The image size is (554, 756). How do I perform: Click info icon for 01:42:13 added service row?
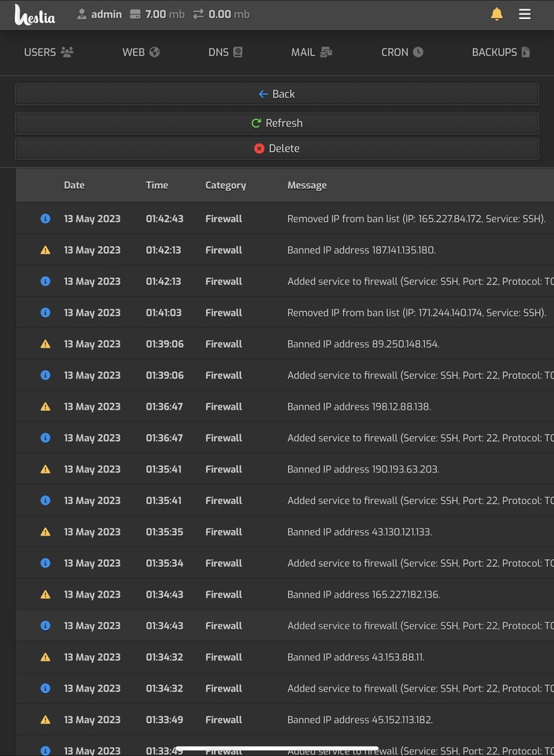(46, 281)
